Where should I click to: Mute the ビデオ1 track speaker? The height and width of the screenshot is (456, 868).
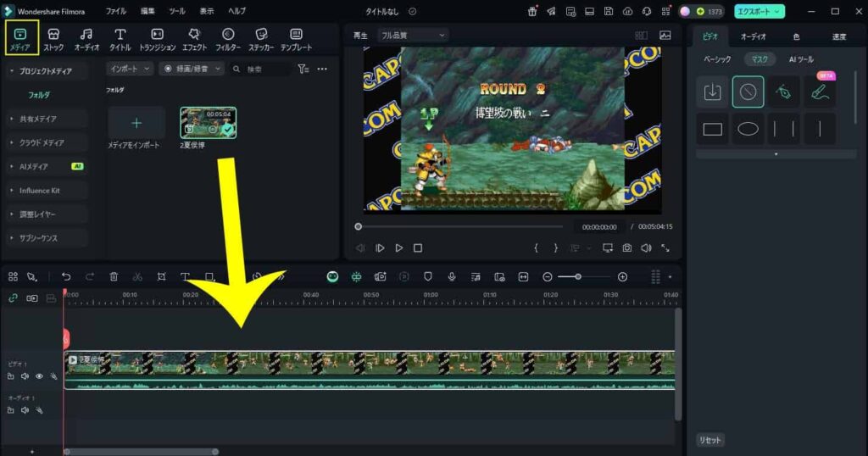[25, 376]
